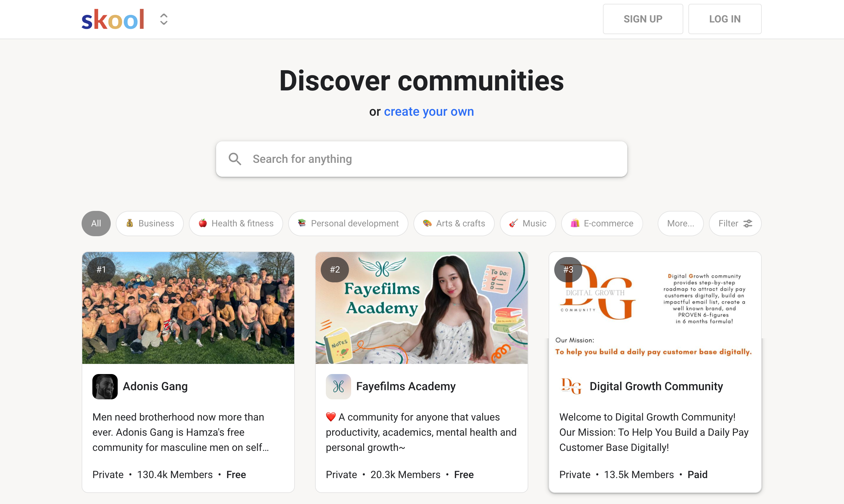Toggle the E-commerce category chip
This screenshot has height=504, width=844.
tap(602, 224)
